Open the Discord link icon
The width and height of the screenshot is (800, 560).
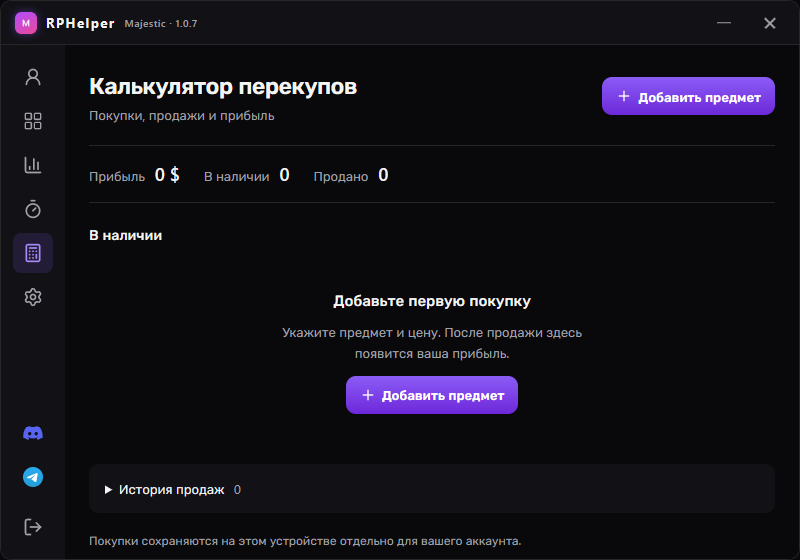pos(33,433)
